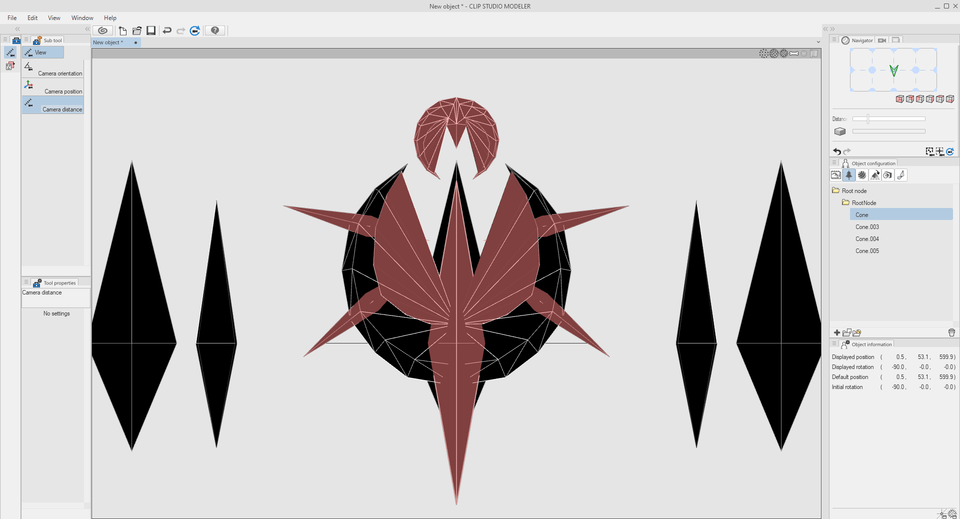
Task: Select second preset view cube icon
Action: [910, 99]
